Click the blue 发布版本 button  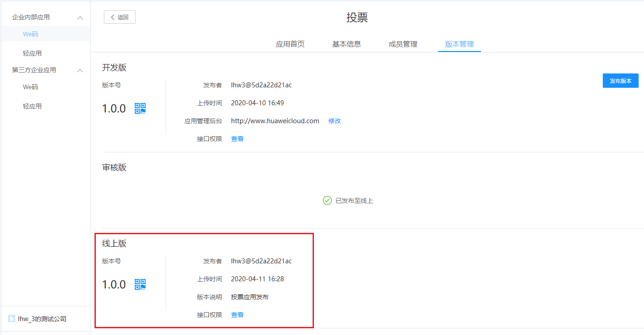tap(620, 81)
